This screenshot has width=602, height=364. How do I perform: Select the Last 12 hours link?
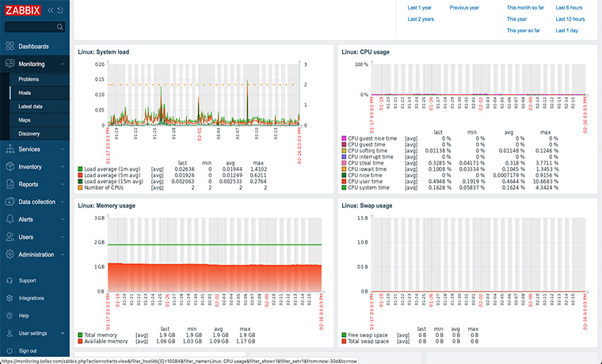(x=570, y=19)
